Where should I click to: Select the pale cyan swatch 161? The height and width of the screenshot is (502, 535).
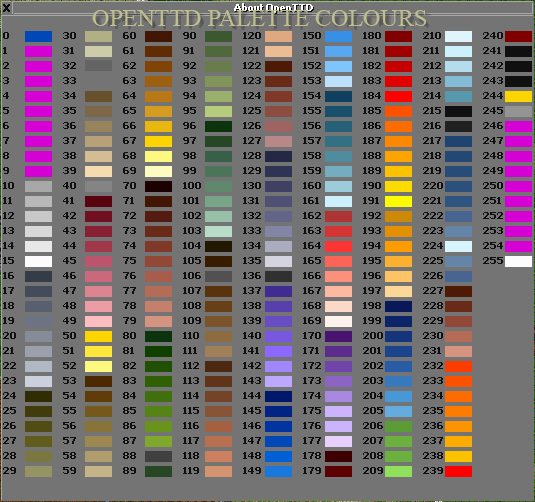(x=339, y=202)
